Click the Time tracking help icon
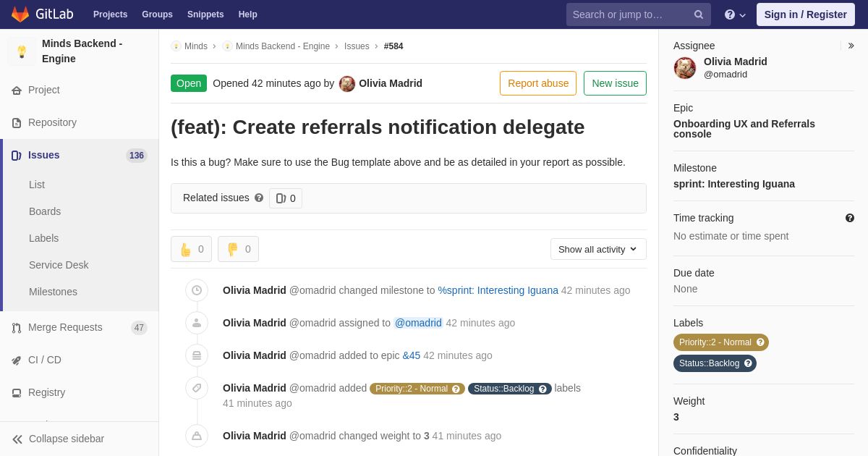Screen dimensions: 868x456 point(850,218)
